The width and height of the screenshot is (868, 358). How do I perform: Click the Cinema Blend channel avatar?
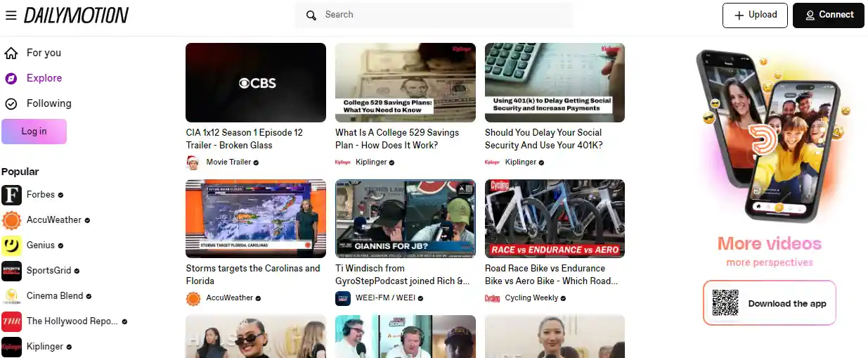point(11,296)
